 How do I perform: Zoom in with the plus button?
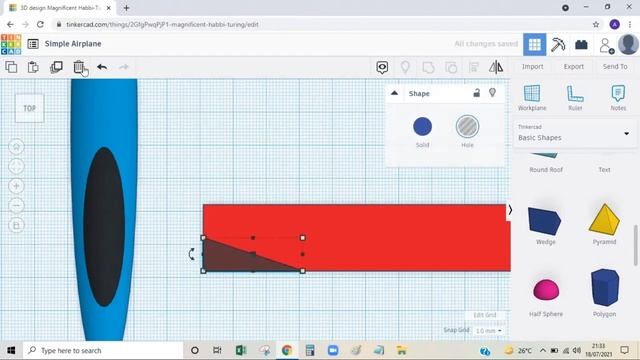coord(17,186)
